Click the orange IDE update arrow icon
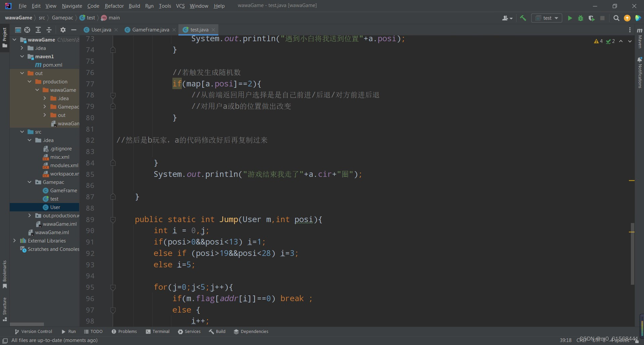This screenshot has width=644, height=345. coord(627,18)
